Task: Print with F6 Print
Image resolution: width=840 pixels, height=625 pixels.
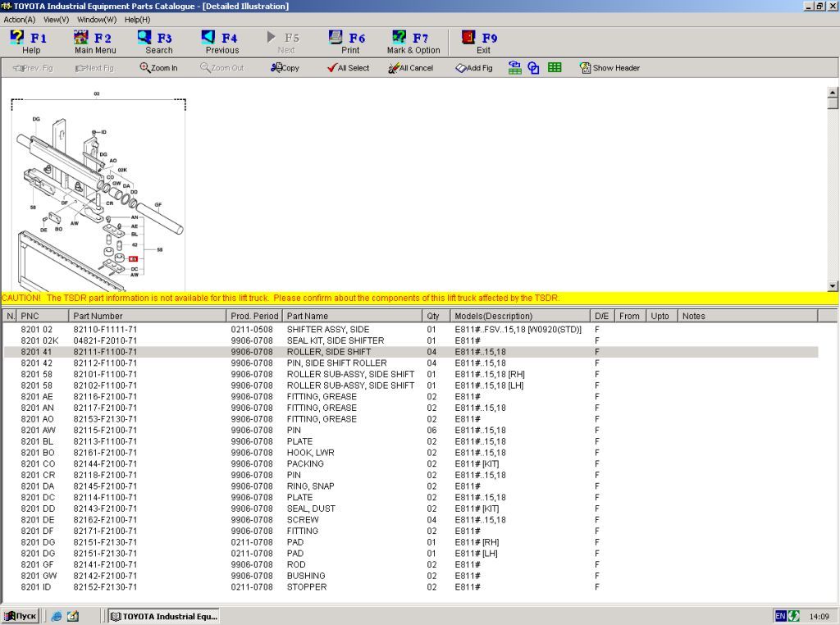Action: coord(349,43)
